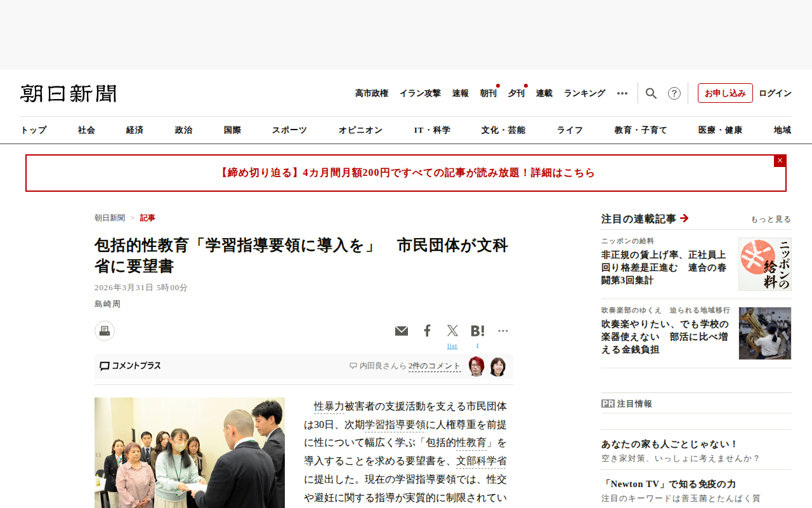Click the 包括的性教育 article headline
Image resolution: width=812 pixels, height=508 pixels.
click(301, 255)
